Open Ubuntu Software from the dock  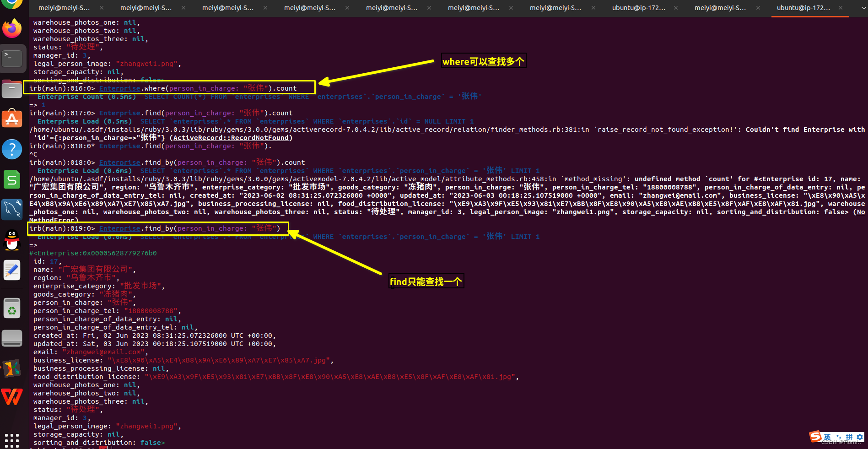click(12, 118)
